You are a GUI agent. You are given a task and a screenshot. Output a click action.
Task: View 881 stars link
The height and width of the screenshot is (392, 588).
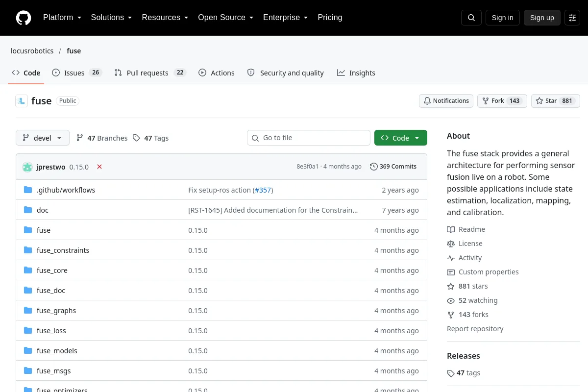click(467, 286)
